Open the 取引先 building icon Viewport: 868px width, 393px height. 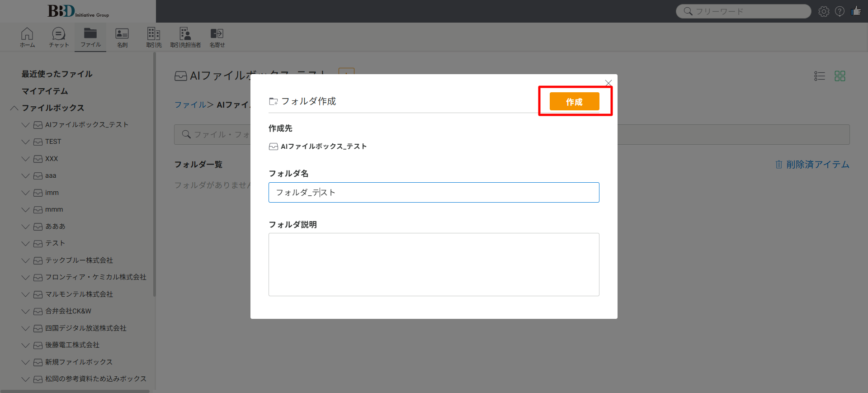154,37
